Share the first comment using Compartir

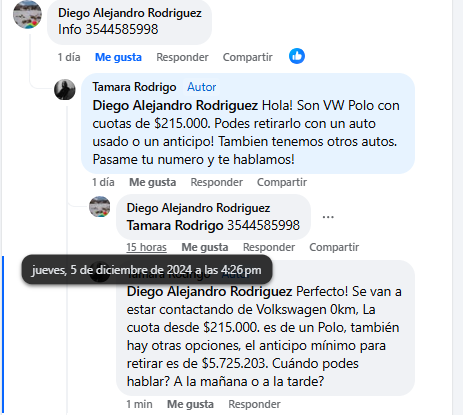(248, 57)
